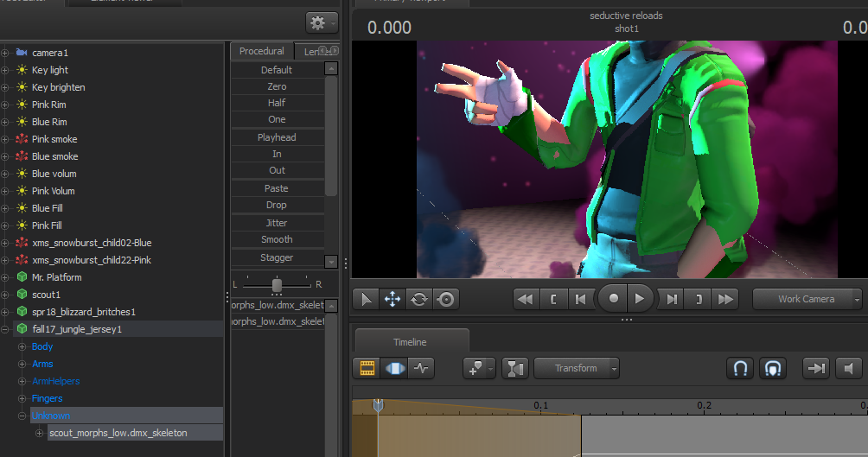Expand the scout1 tree node
The image size is (868, 457).
coord(5,295)
